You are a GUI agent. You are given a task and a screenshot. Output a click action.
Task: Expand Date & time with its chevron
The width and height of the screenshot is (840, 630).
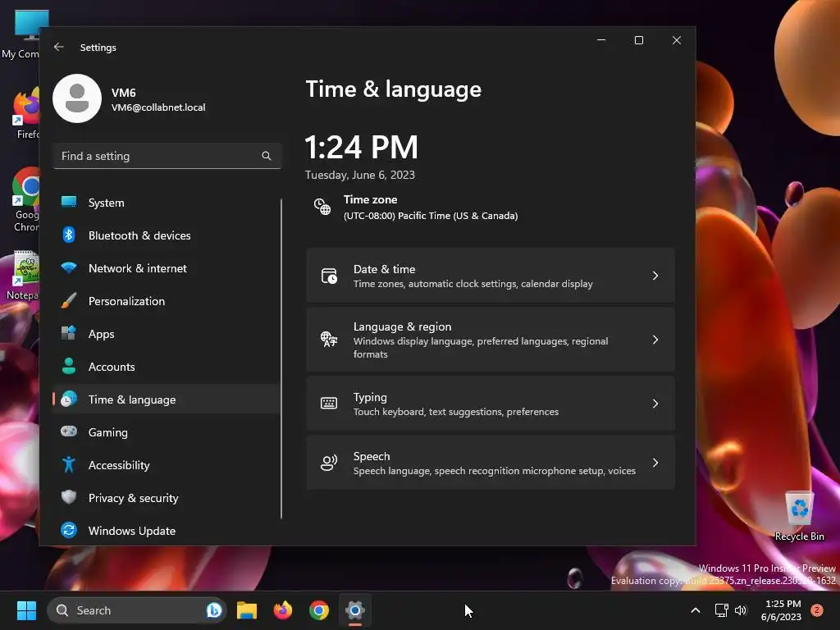pos(655,276)
